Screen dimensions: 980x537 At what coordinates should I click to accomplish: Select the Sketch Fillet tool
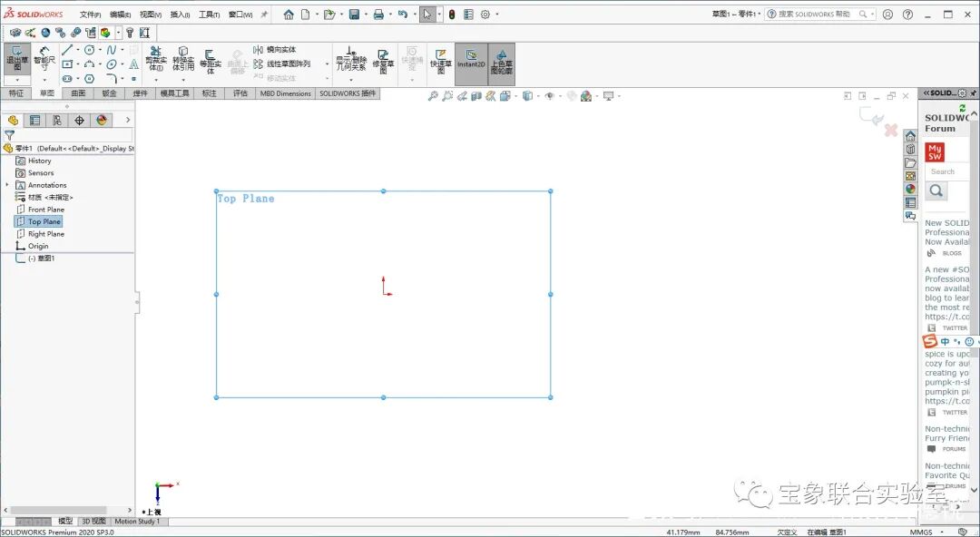tap(112, 79)
